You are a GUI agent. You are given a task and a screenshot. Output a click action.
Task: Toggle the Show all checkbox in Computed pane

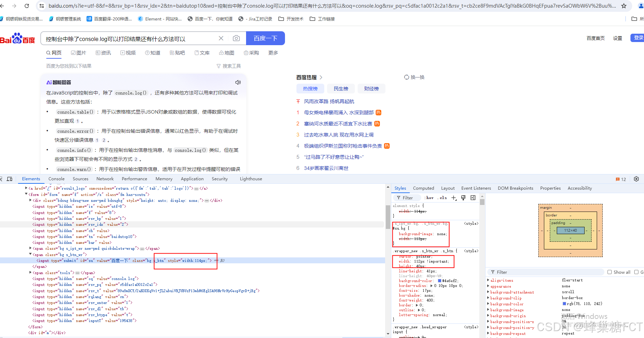click(x=610, y=272)
